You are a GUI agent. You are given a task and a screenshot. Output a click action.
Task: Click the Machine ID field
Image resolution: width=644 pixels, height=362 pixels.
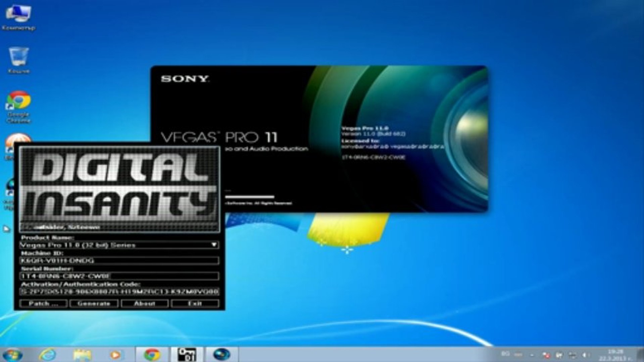(x=119, y=260)
